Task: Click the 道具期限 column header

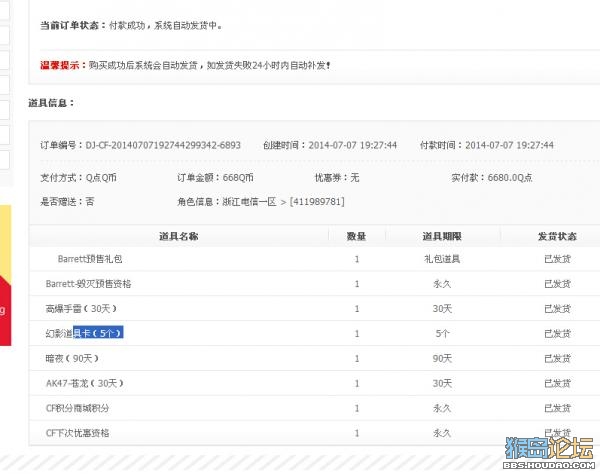Action: coord(442,236)
